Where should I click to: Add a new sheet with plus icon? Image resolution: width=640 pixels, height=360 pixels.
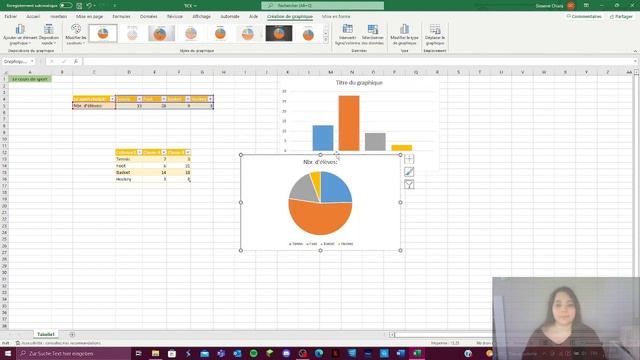coord(72,335)
